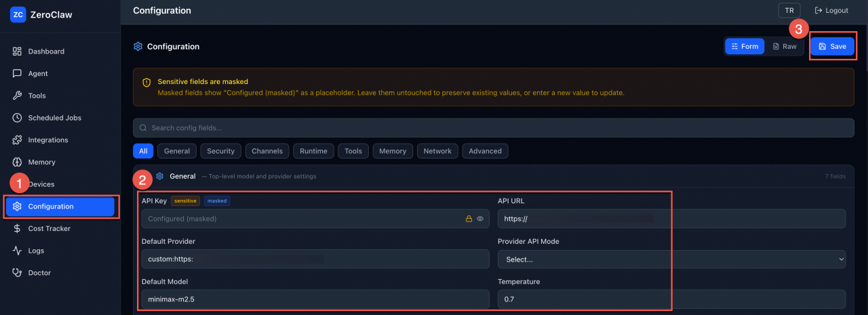Open the Scheduled Jobs clock icon
Viewport: 868px width, 315px height.
click(17, 118)
